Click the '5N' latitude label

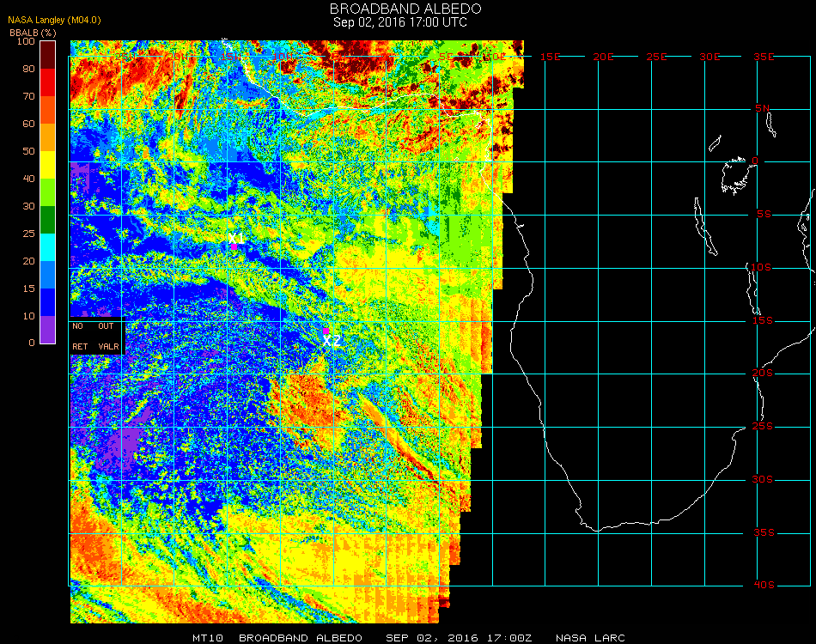click(762, 108)
